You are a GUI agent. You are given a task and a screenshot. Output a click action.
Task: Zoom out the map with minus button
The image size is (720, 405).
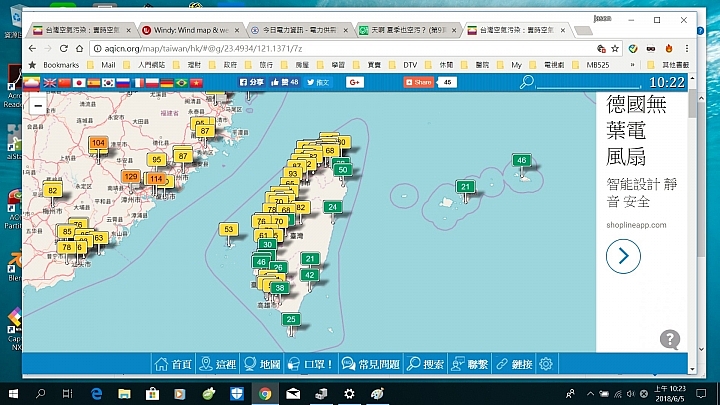coord(38,106)
